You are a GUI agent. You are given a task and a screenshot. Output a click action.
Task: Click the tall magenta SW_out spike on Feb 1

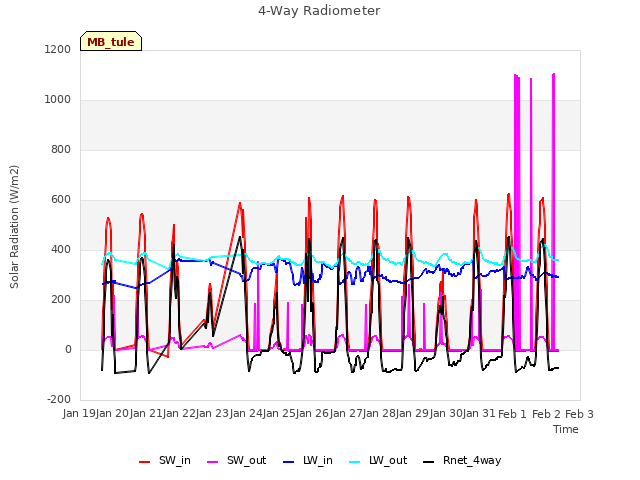517,212
